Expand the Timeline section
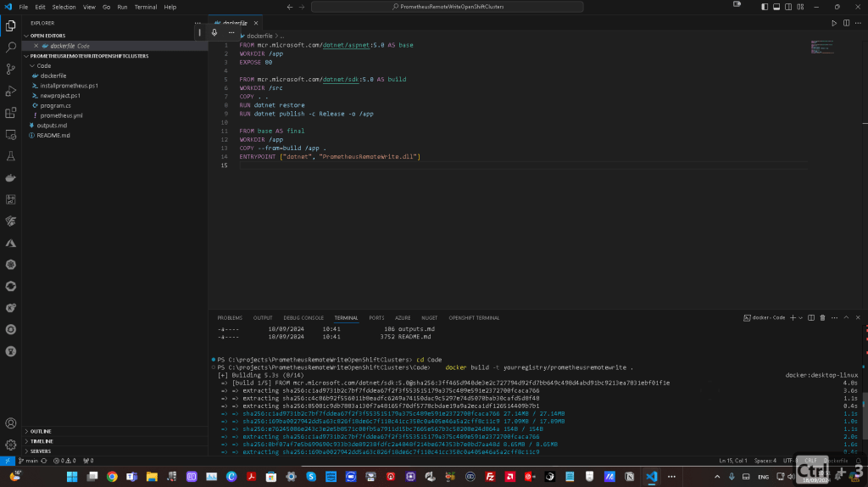868x487 pixels. pyautogui.click(x=114, y=441)
